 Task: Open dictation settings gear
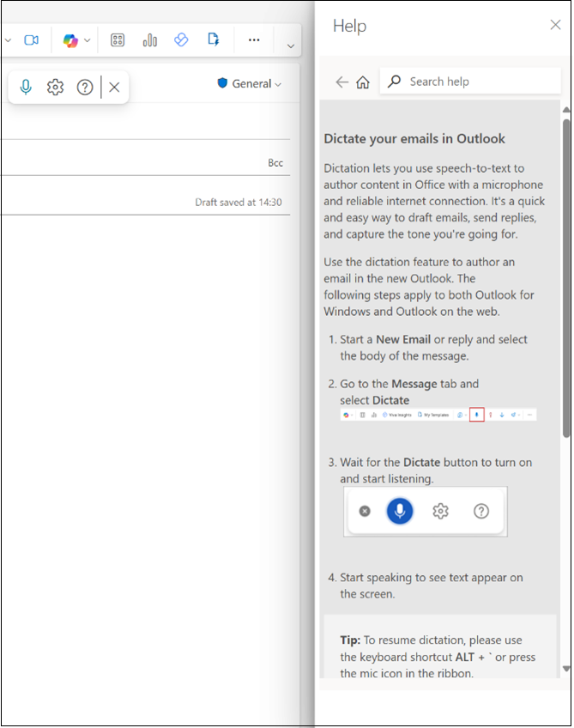point(55,87)
